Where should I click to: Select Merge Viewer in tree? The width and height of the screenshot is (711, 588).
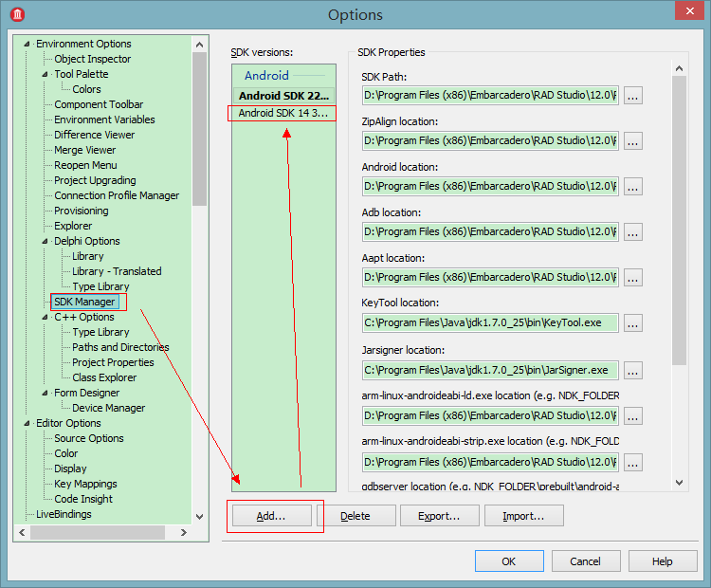pyautogui.click(x=84, y=150)
